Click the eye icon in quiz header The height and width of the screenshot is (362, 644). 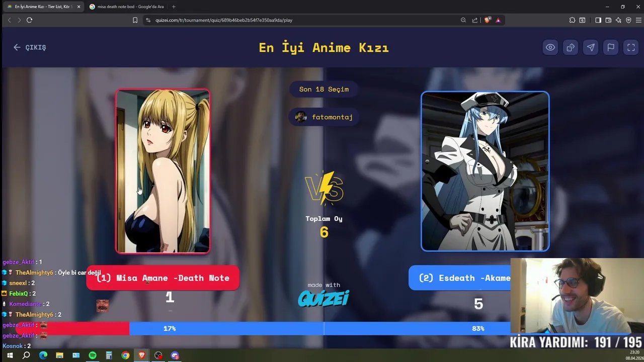550,47
